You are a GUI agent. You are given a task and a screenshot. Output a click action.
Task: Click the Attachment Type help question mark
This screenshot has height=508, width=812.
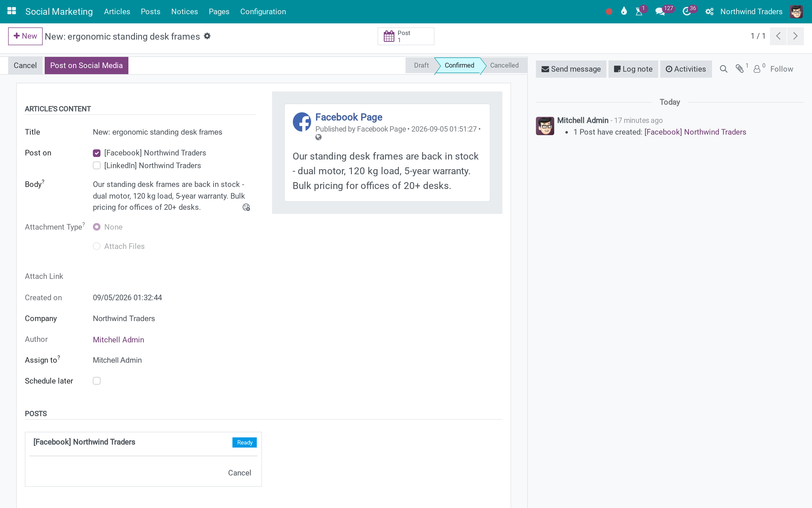[x=83, y=224]
